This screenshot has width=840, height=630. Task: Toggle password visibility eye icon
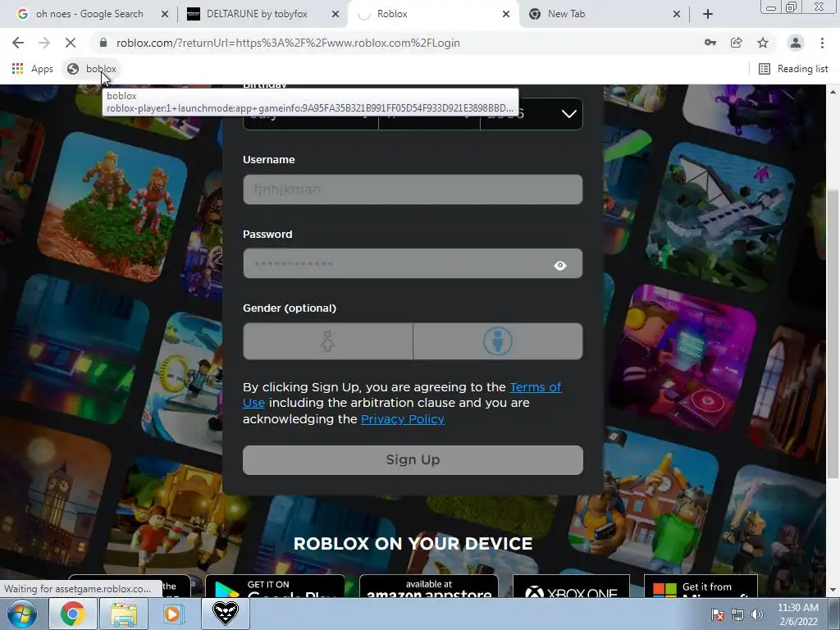tap(559, 265)
